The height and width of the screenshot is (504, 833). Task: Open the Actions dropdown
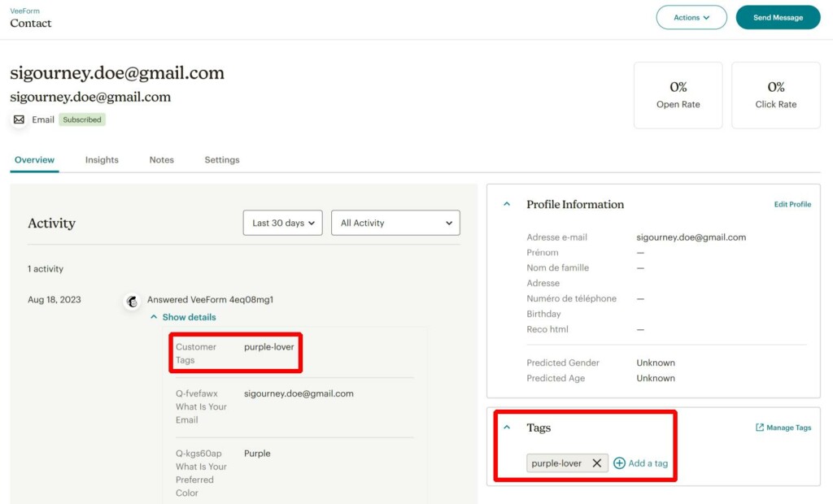(x=691, y=17)
